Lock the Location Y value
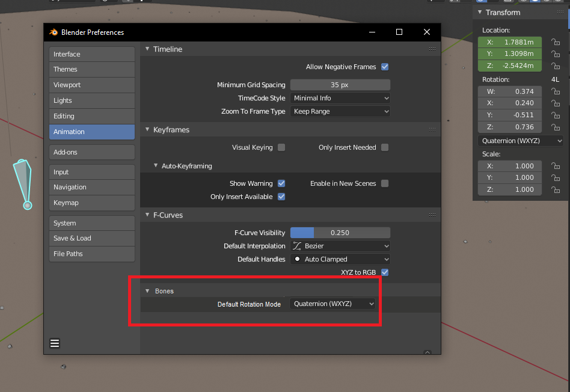Viewport: 570px width, 392px height. pyautogui.click(x=555, y=54)
